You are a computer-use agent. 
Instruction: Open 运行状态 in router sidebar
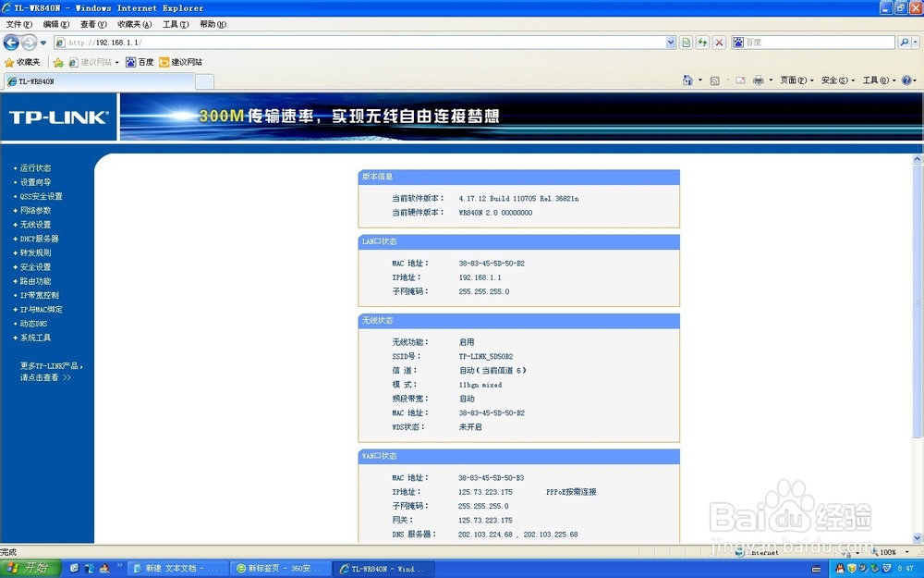pyautogui.click(x=35, y=168)
